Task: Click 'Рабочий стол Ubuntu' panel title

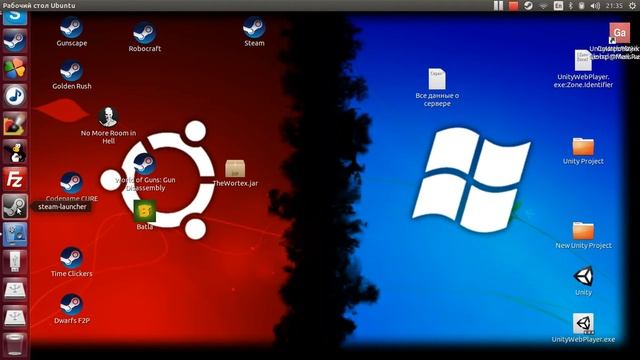Action: point(39,5)
